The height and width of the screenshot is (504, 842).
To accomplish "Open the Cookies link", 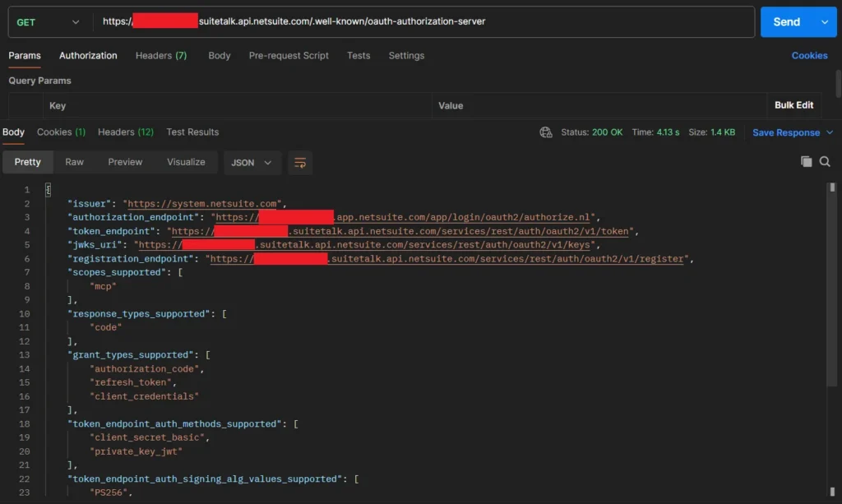I will click(x=809, y=56).
